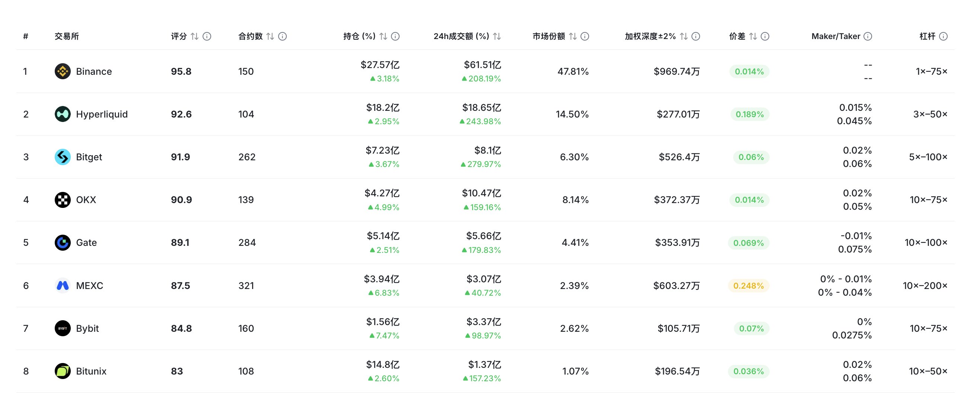The image size is (980, 395).
Task: Show info tooltip for 评分 column
Action: 207,36
